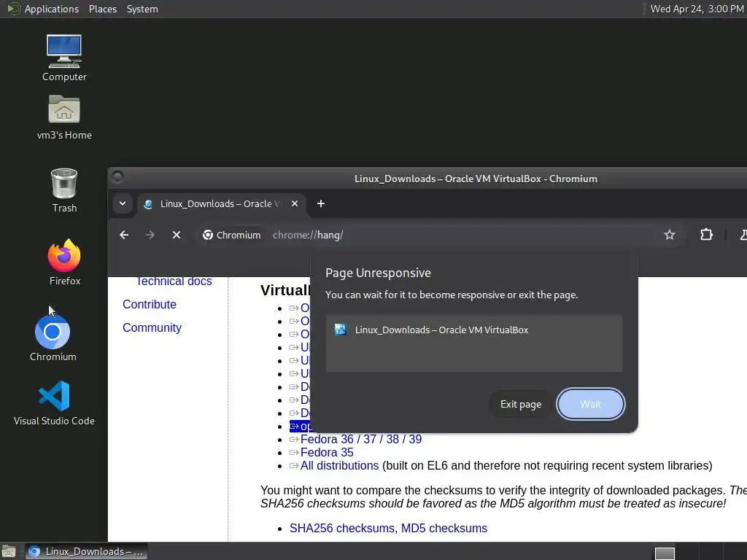The height and width of the screenshot is (560, 747).
Task: Launch Chromium from the desktop icon
Action: tap(53, 338)
